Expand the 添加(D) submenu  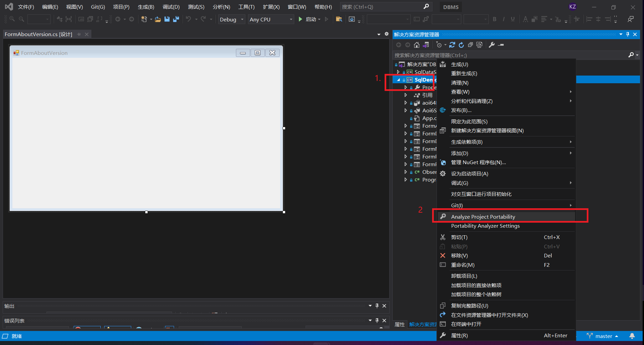click(x=506, y=153)
